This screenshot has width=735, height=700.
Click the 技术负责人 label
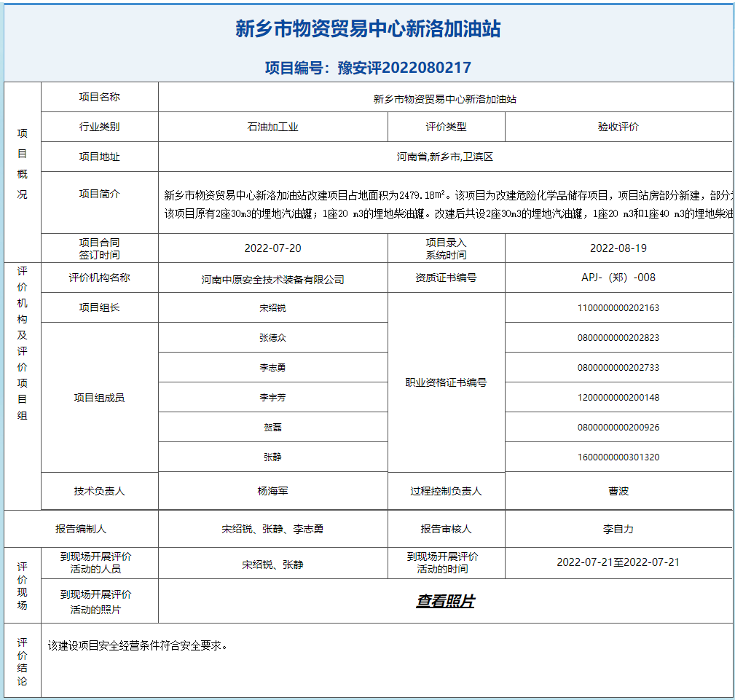99,491
